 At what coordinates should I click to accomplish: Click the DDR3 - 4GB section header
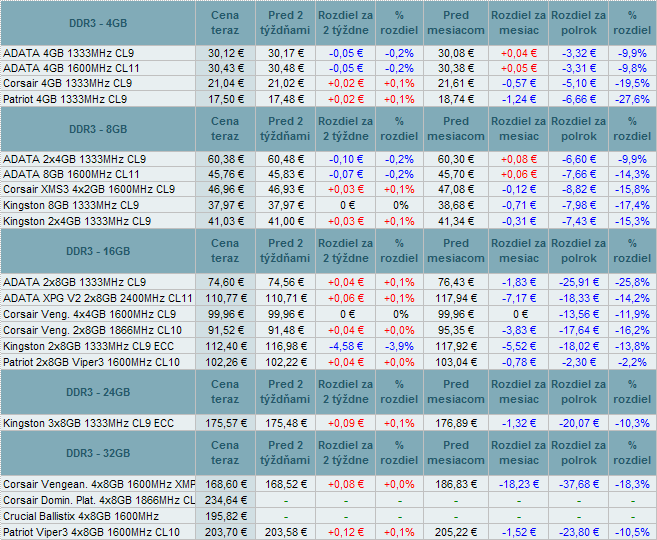click(x=98, y=23)
